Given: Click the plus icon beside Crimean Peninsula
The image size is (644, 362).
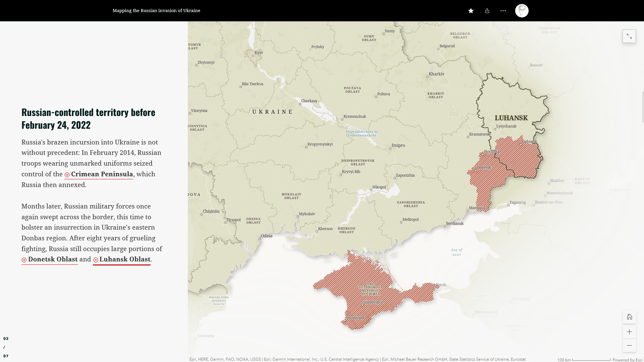Looking at the screenshot, I should tap(67, 175).
